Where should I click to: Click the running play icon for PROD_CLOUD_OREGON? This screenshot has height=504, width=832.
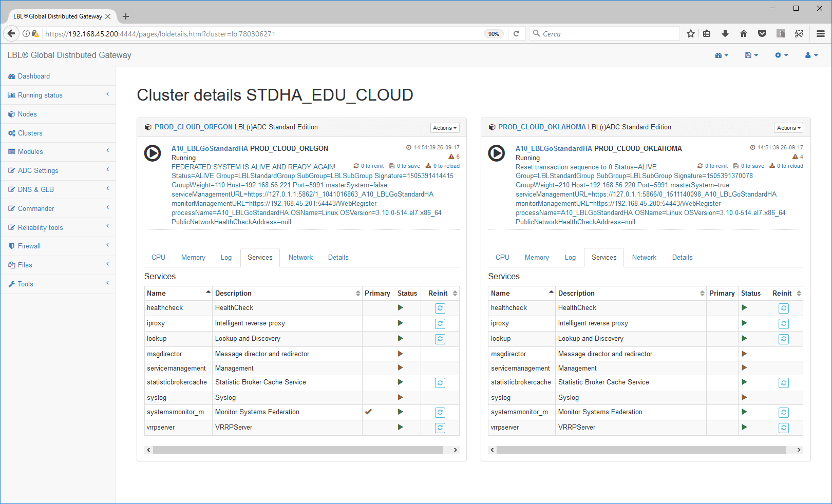(153, 153)
